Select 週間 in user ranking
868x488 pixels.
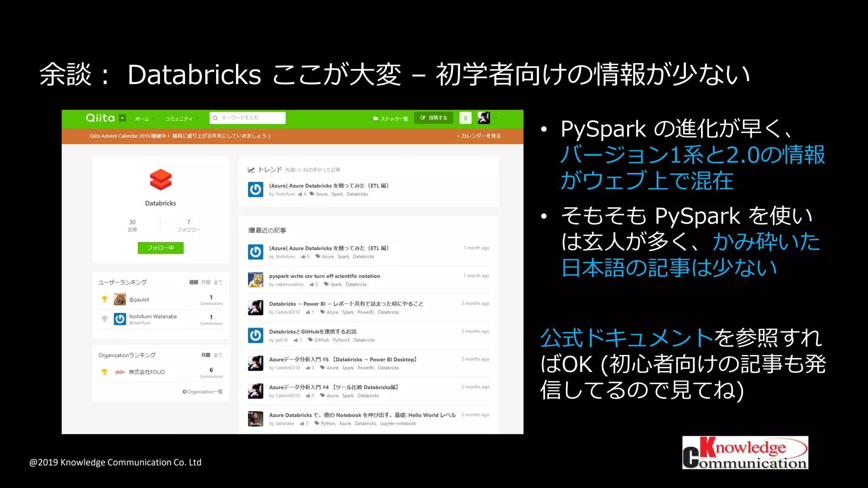(194, 282)
